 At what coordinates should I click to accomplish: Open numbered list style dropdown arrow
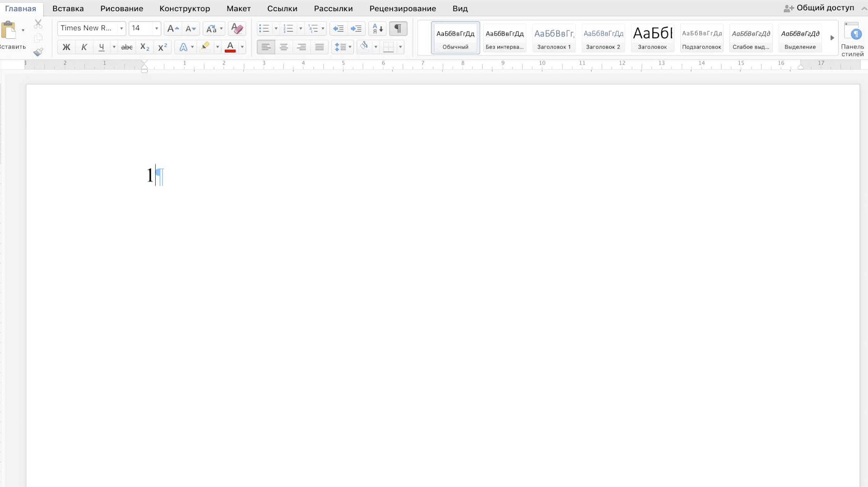click(300, 28)
